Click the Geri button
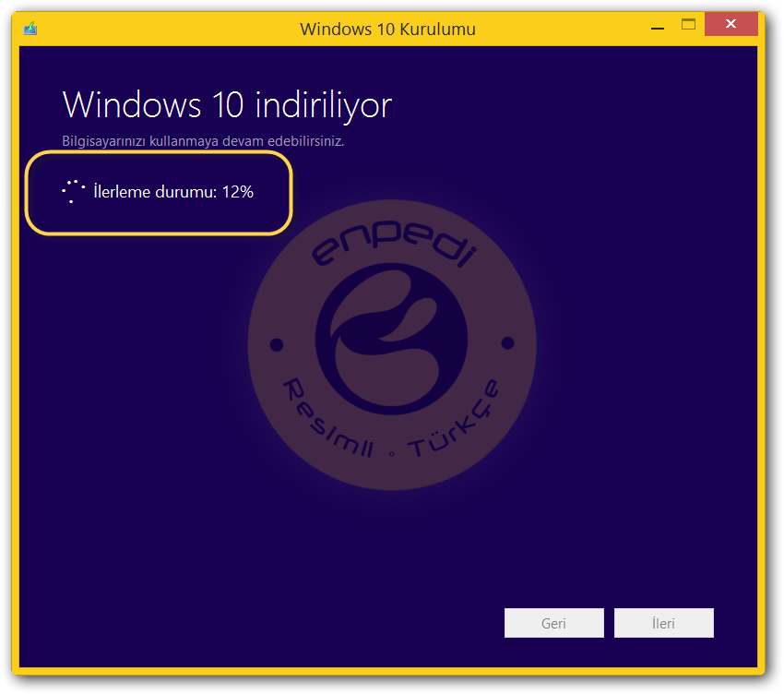The image size is (784, 694). click(x=553, y=623)
